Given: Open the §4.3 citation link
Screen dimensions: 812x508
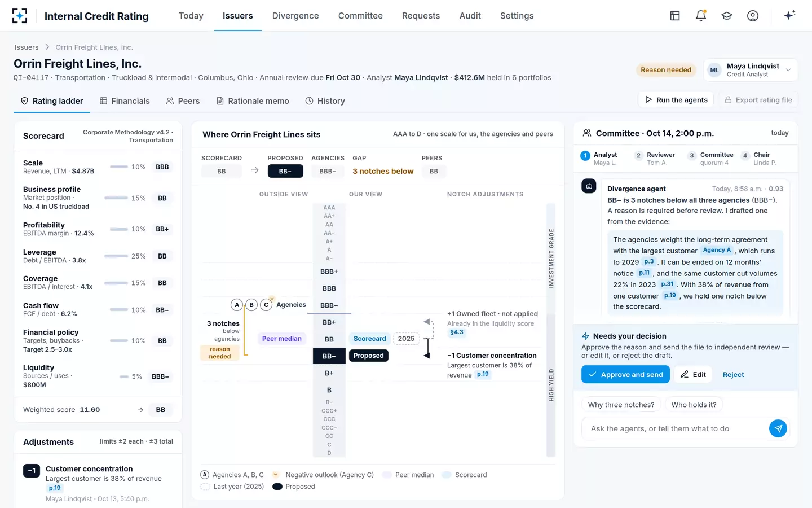Looking at the screenshot, I should pos(457,332).
